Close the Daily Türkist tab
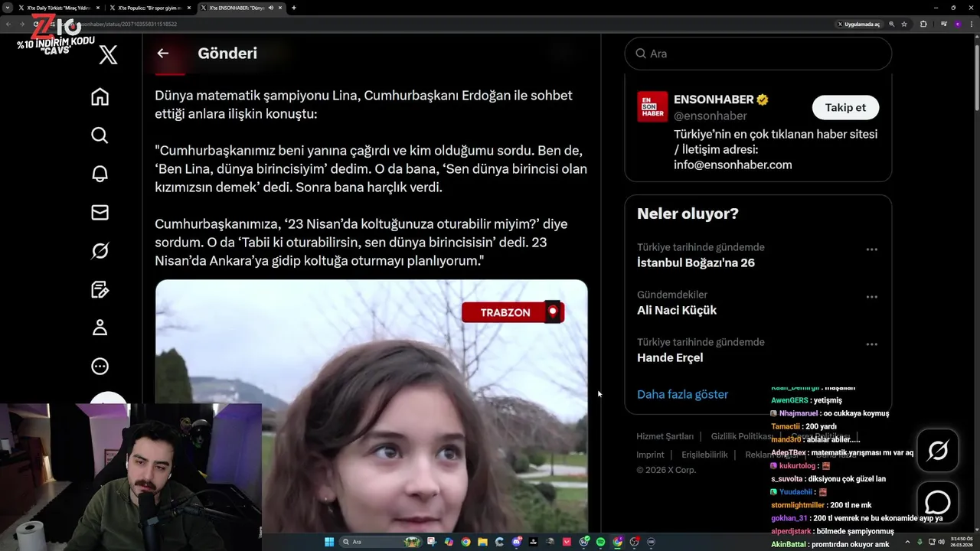The width and height of the screenshot is (980, 551). point(98,8)
